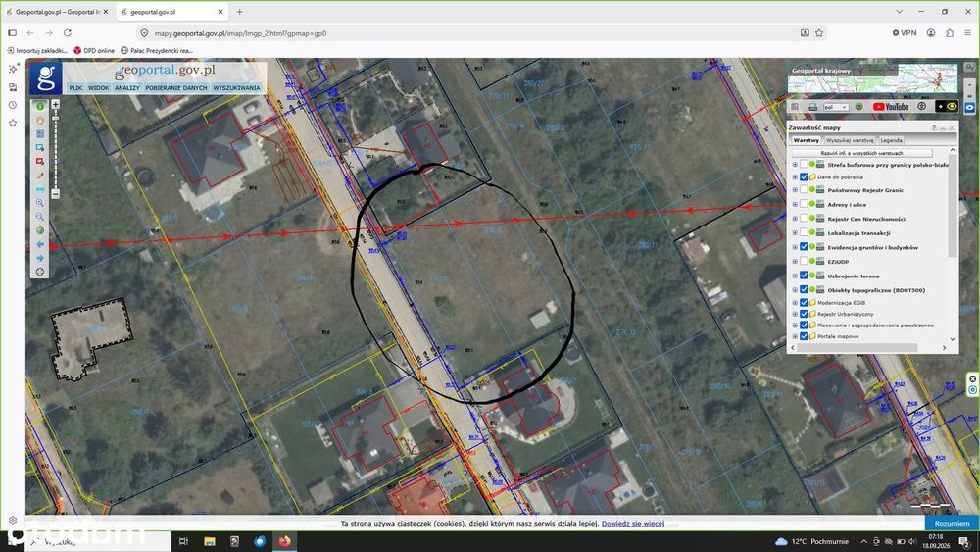Click the minus button on zoom slider
This screenshot has height=552, width=980.
pos(56,194)
